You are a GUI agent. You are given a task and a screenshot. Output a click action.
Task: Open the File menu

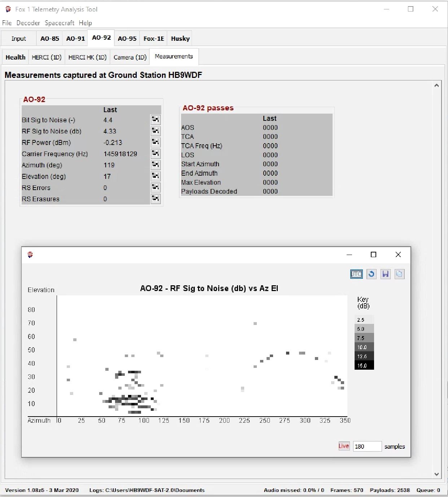point(7,23)
